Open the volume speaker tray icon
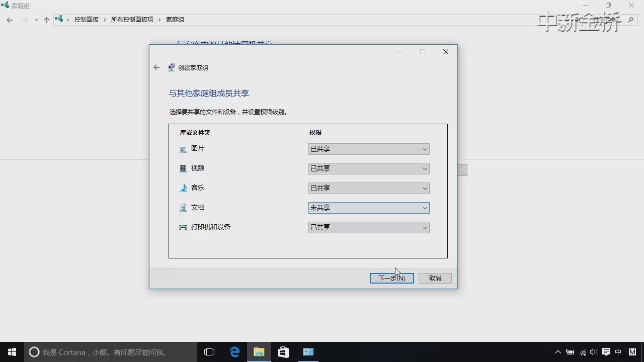644x362 pixels. 594,352
